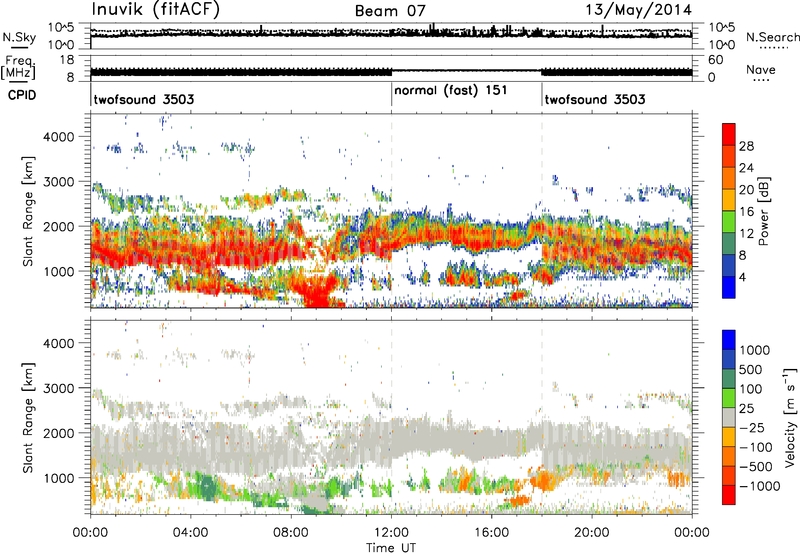The width and height of the screenshot is (800, 554).
Task: Click the "12:00" time tick label
Action: point(391,533)
